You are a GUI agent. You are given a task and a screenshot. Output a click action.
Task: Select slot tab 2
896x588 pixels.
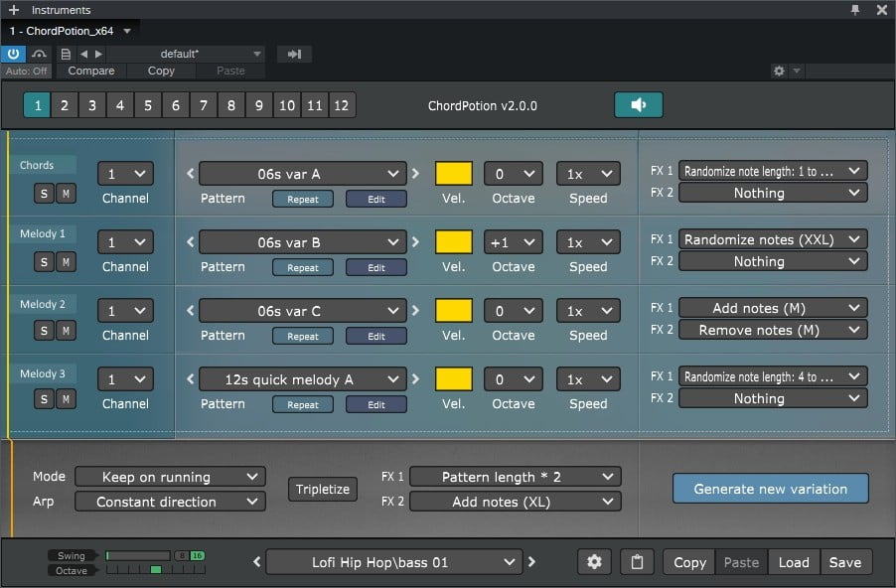point(65,105)
